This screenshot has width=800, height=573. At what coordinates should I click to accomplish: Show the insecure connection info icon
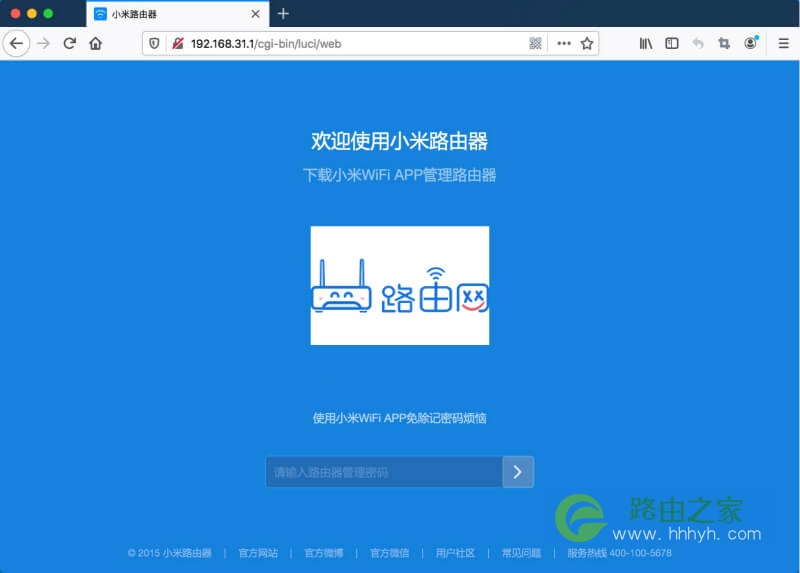pyautogui.click(x=178, y=43)
